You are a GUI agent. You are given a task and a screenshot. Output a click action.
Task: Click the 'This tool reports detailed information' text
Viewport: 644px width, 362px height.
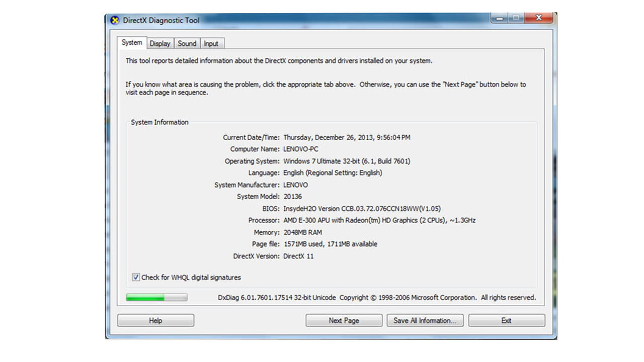279,61
